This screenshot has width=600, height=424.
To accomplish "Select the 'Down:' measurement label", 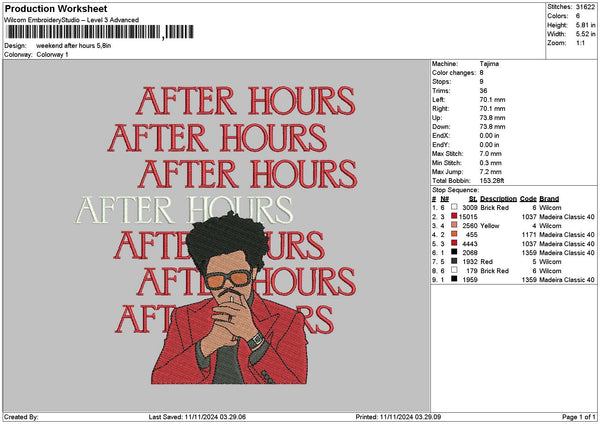I will 441,127.
